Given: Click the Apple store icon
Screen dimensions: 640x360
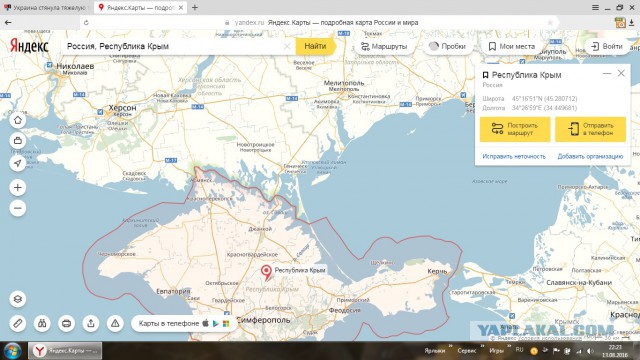Looking at the screenshot, I should (x=205, y=323).
